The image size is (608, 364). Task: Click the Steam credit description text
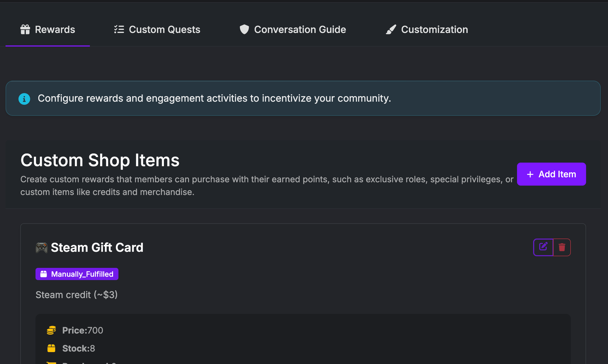coord(76,295)
